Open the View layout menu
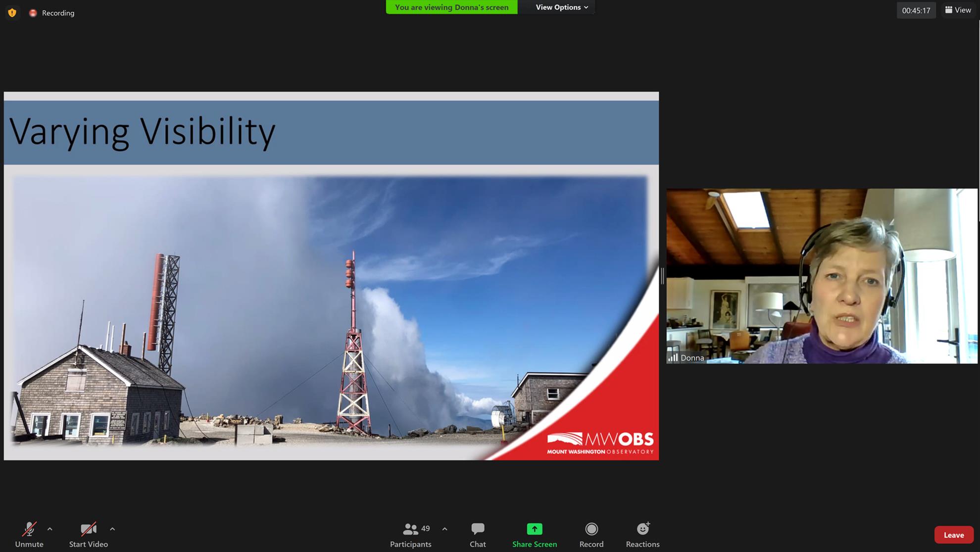 (958, 10)
